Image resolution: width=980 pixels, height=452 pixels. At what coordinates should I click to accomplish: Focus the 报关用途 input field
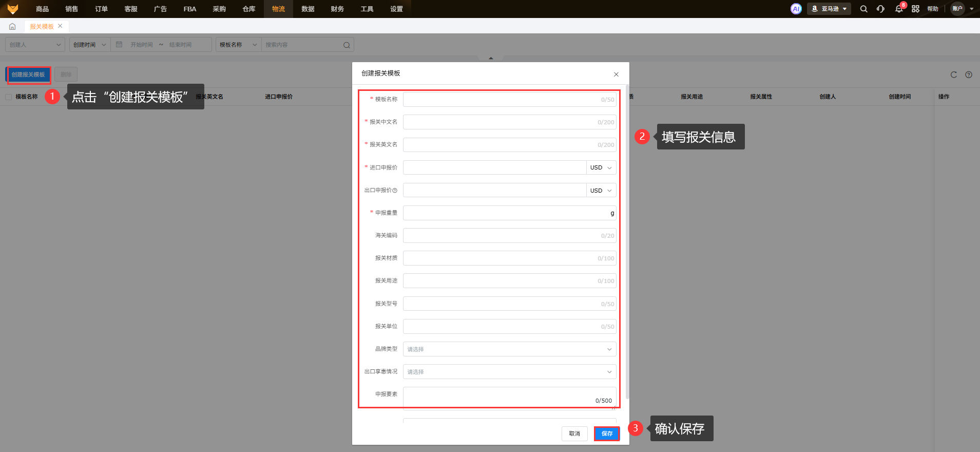(x=509, y=281)
